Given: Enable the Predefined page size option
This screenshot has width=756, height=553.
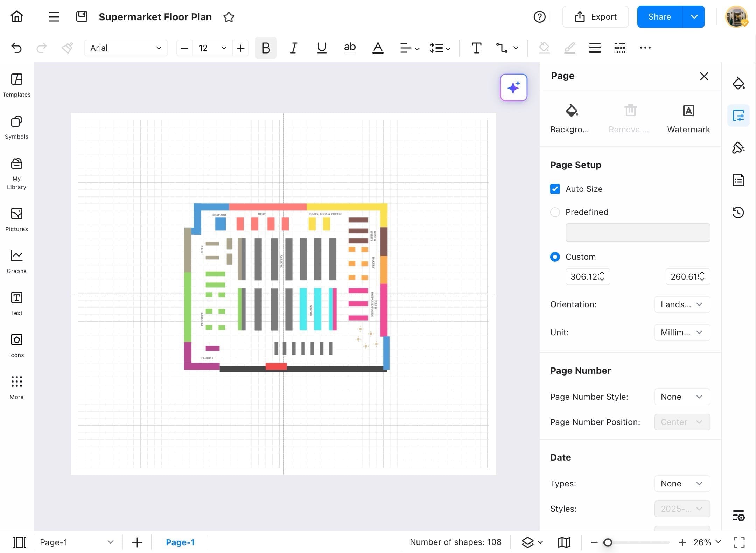Looking at the screenshot, I should 555,212.
